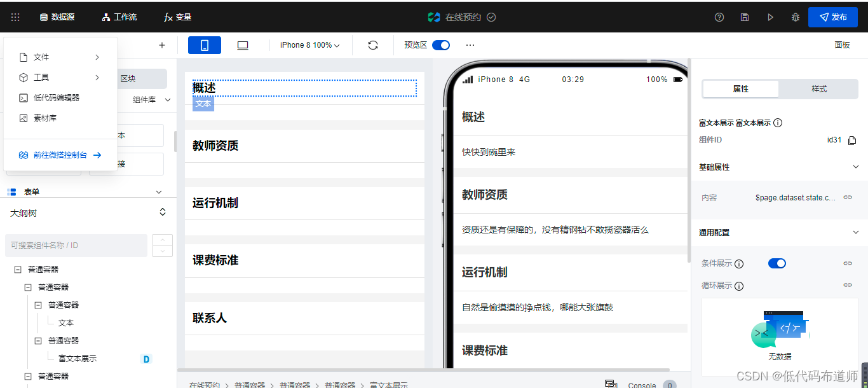Switch to the 属性 properties tab
Image resolution: width=868 pixels, height=388 pixels.
point(741,89)
